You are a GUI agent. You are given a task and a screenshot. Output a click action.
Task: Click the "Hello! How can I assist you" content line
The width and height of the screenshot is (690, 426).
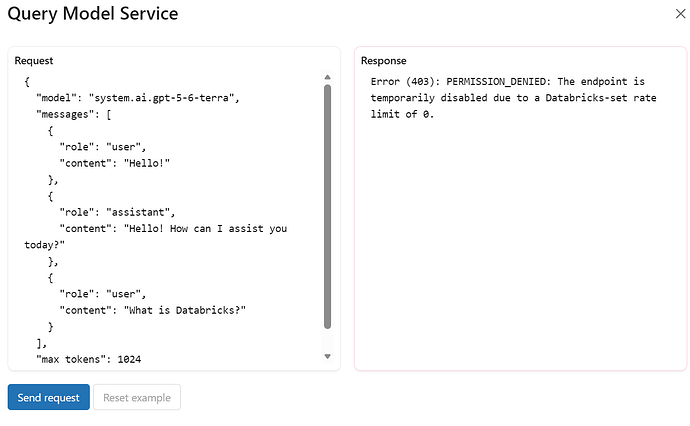tap(173, 228)
